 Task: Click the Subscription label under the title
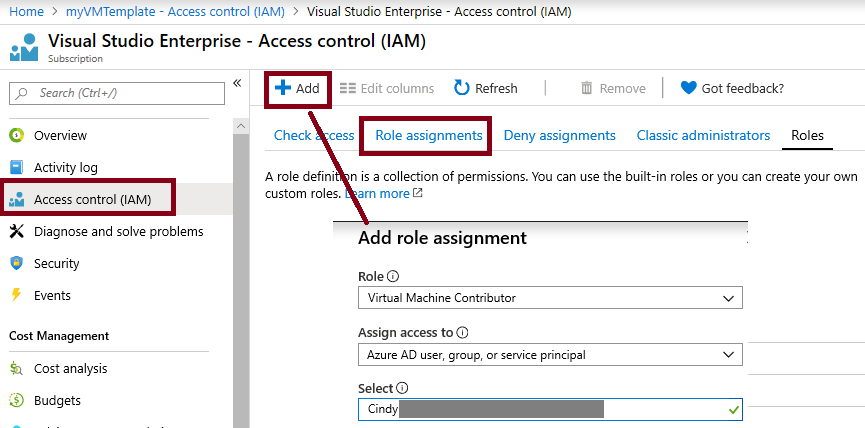75,58
